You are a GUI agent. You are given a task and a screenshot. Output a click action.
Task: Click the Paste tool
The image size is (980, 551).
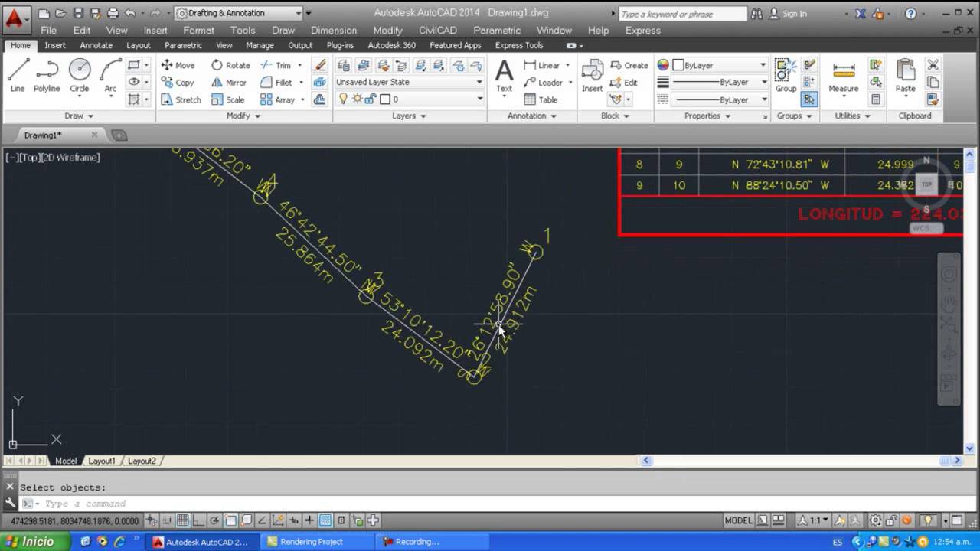pos(905,77)
